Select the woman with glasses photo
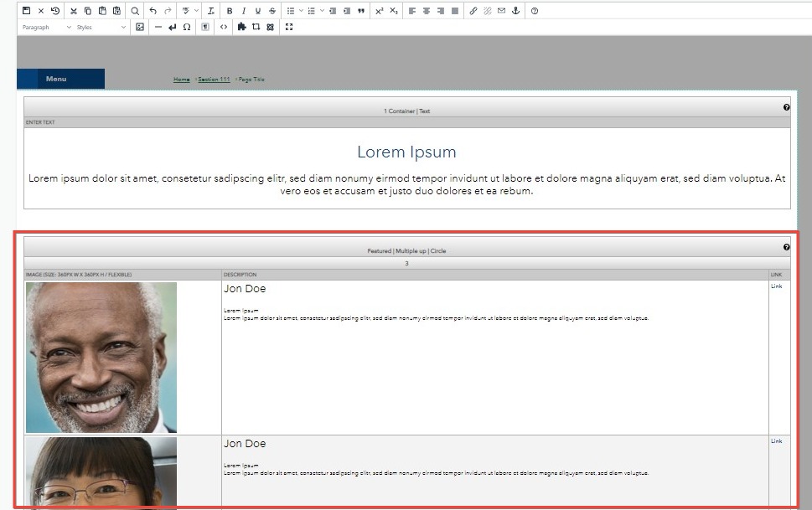Viewport: 812px width, 510px height. pos(101,471)
